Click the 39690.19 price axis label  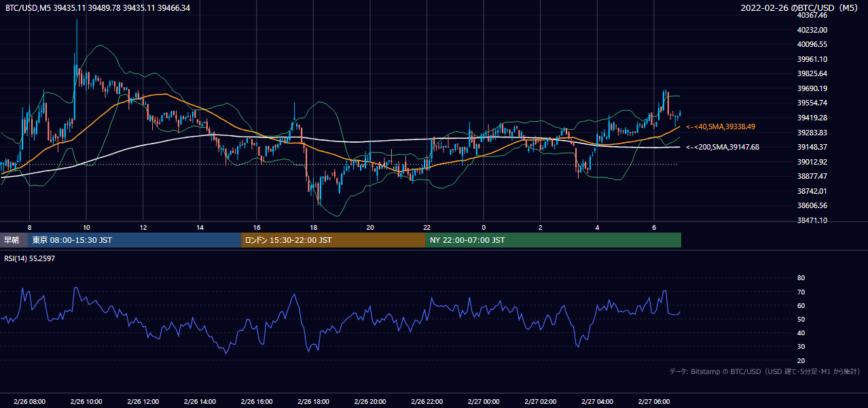tap(812, 88)
